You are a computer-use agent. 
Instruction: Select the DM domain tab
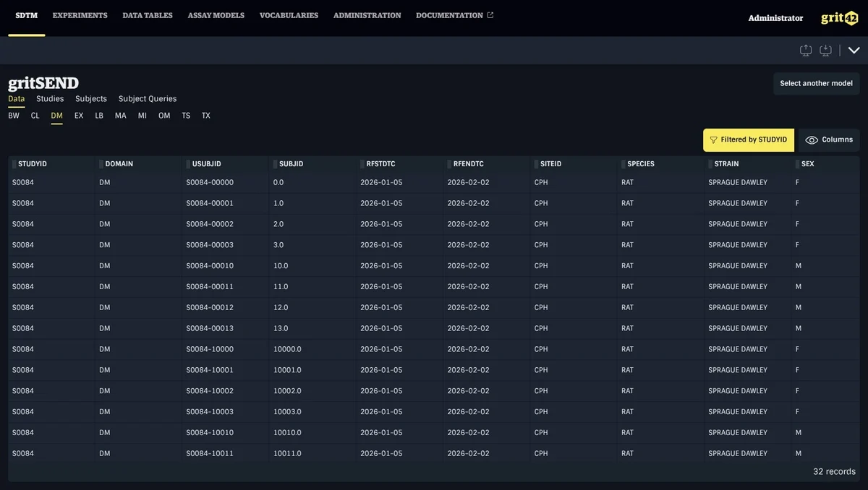tap(56, 116)
